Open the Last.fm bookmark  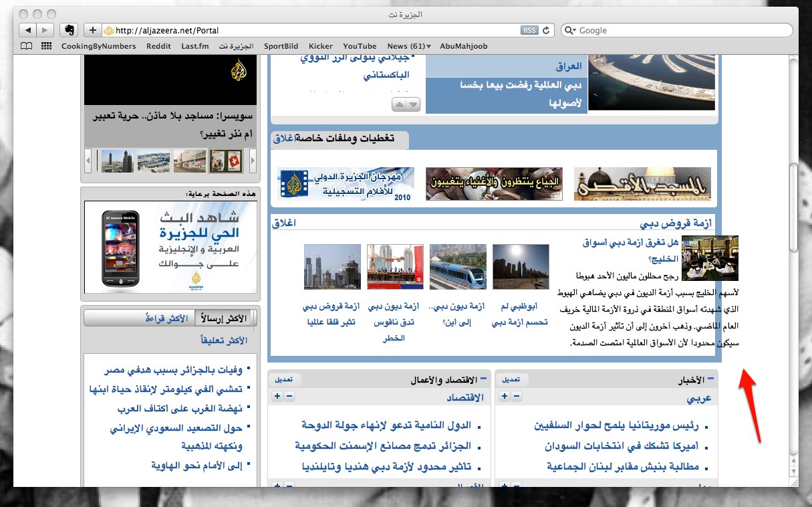pyautogui.click(x=195, y=46)
